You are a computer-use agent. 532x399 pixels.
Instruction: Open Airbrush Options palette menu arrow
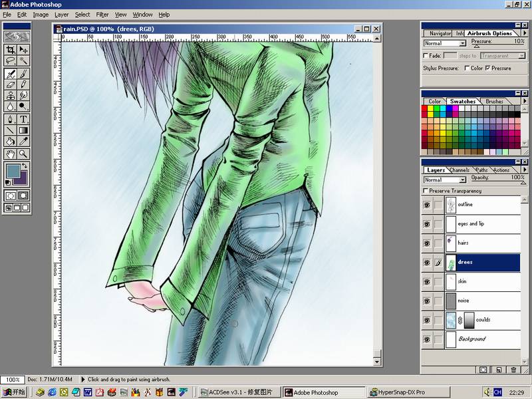(525, 33)
